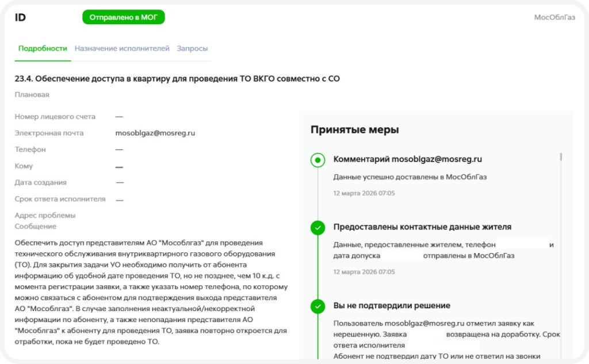Click the mosoblgaz@mosreg.ru email value
This screenshot has width=589, height=364.
(x=155, y=133)
